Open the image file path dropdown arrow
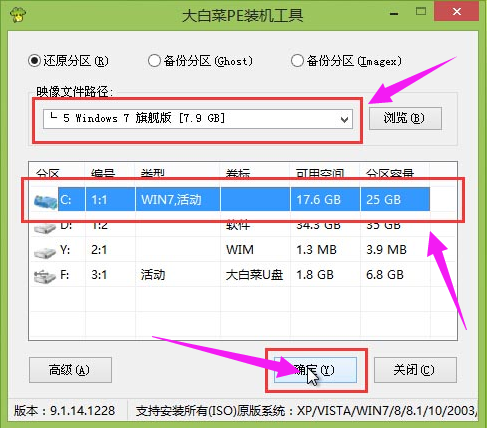Viewport: 487px width, 428px height. 345,119
